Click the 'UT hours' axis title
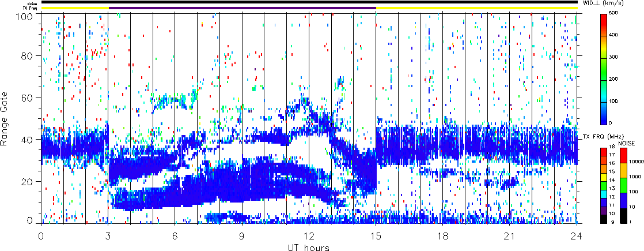644x251 pixels. pos(309,247)
